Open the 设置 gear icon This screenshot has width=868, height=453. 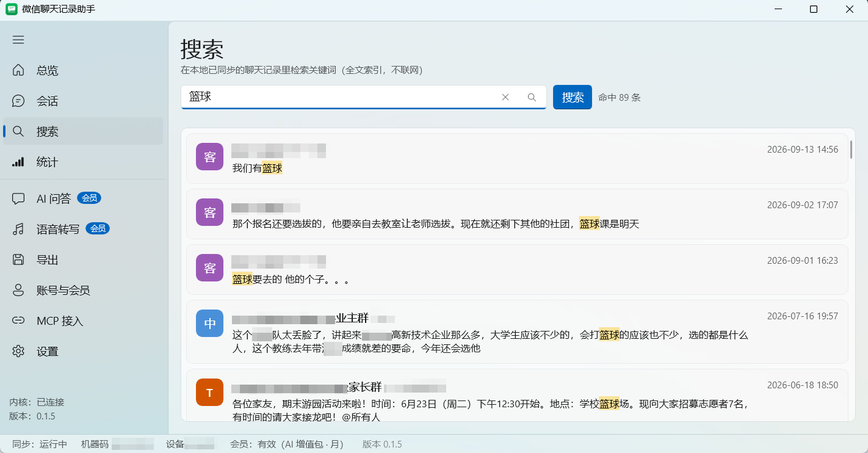[18, 351]
